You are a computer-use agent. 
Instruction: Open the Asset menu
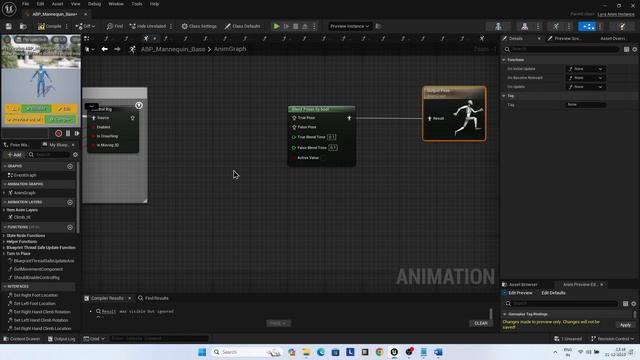(x=58, y=4)
